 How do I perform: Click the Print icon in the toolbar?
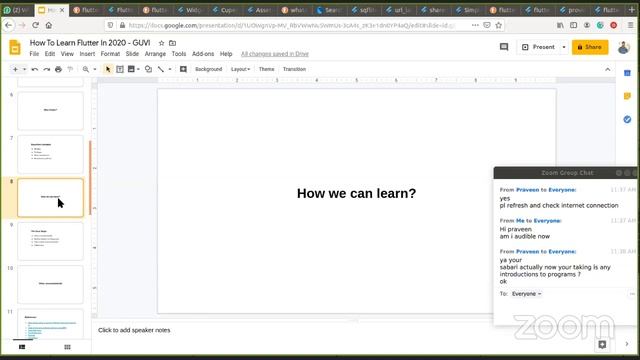pyautogui.click(x=58, y=69)
